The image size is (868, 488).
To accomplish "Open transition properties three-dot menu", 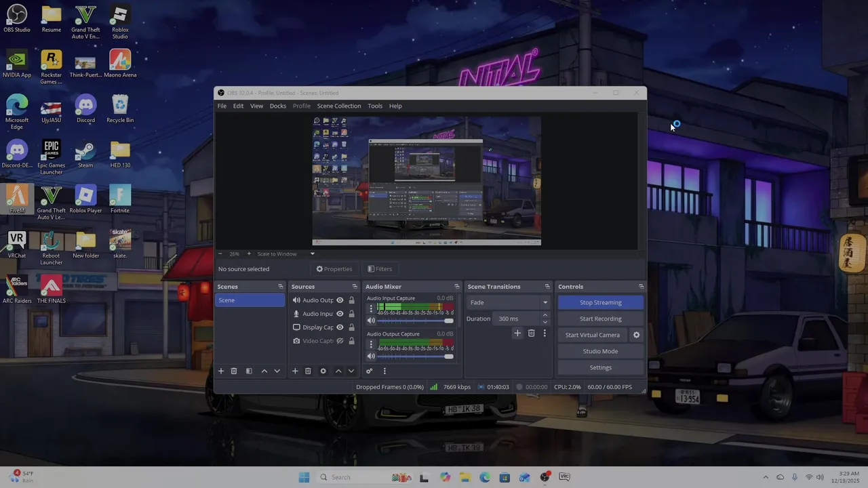I will pyautogui.click(x=545, y=333).
